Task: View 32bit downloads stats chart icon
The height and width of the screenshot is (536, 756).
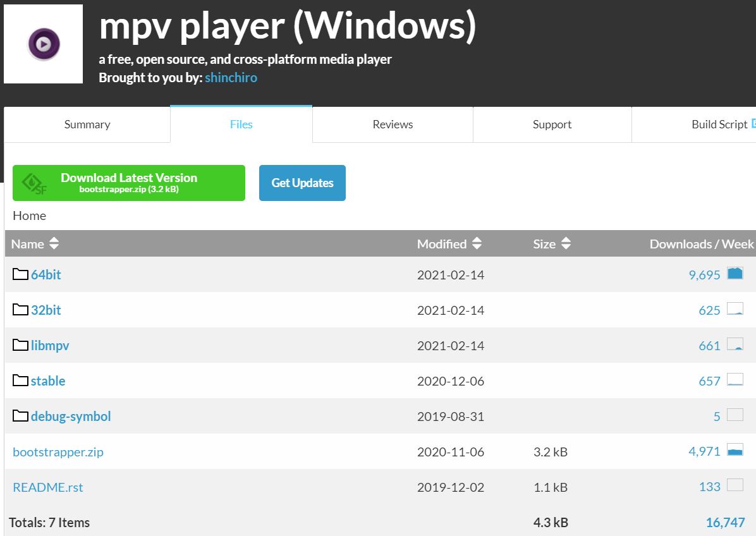Action: 735,308
